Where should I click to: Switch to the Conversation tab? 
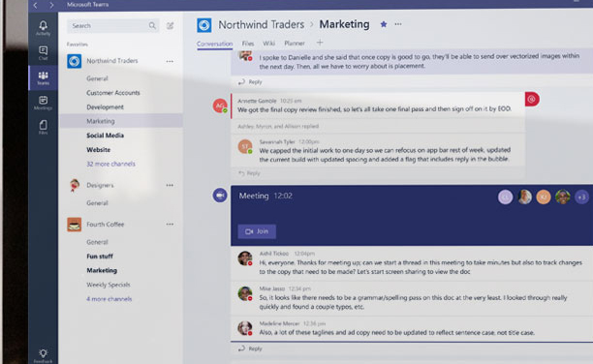214,44
